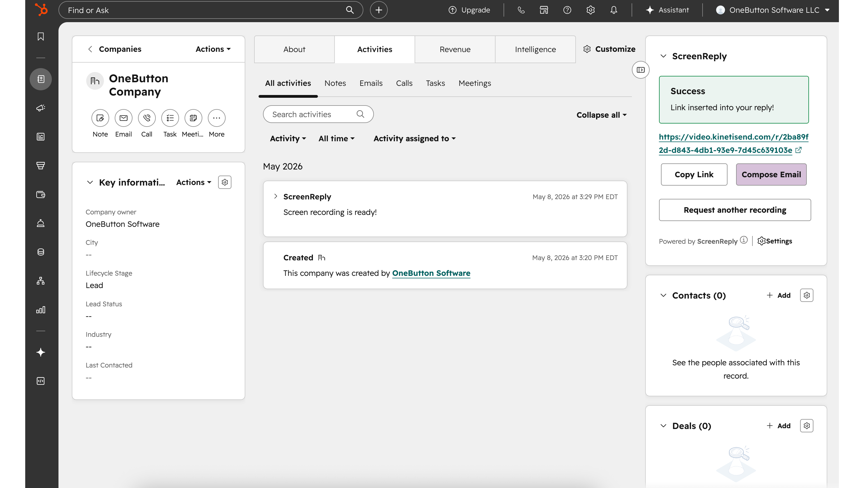Open Bookmarks in the left sidebar

(41, 36)
